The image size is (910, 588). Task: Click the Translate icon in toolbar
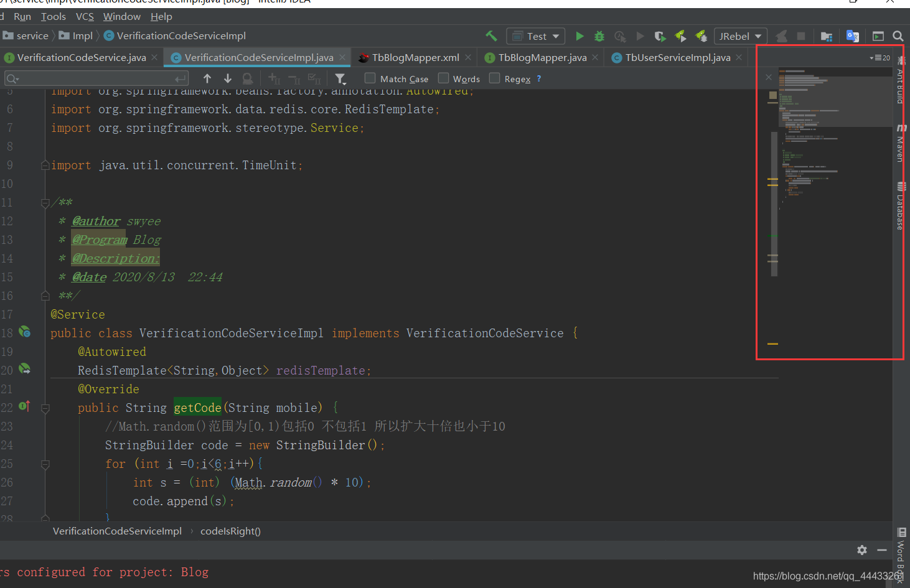[x=853, y=36]
